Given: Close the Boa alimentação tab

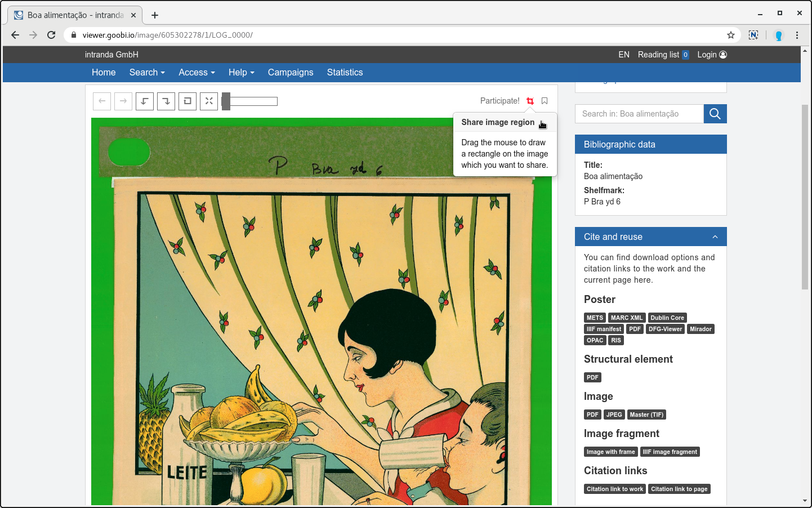Looking at the screenshot, I should [x=133, y=15].
